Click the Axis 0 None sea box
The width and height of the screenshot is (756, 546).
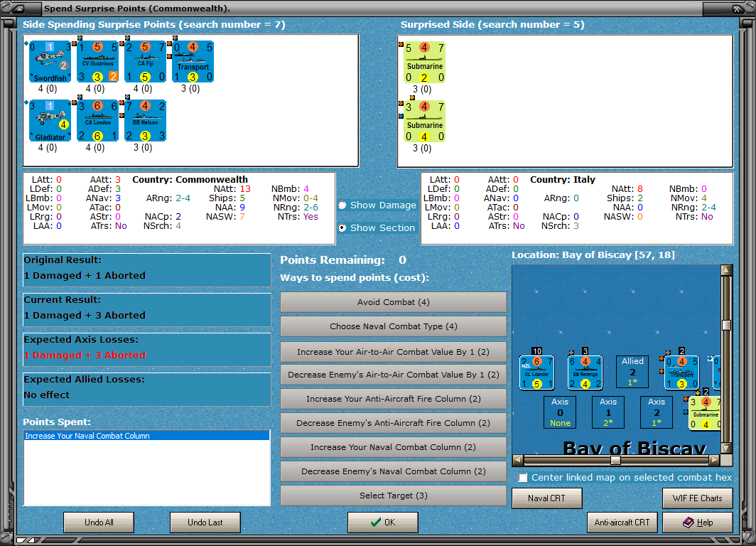click(x=560, y=412)
